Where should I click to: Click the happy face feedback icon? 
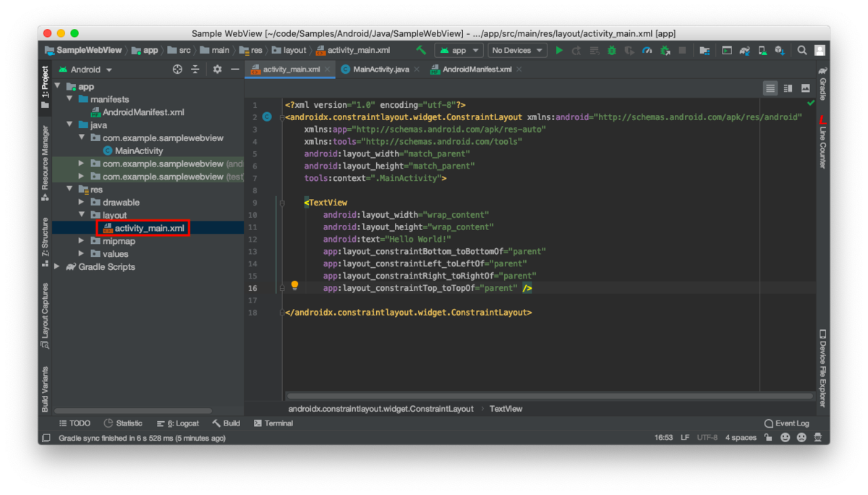pyautogui.click(x=785, y=438)
